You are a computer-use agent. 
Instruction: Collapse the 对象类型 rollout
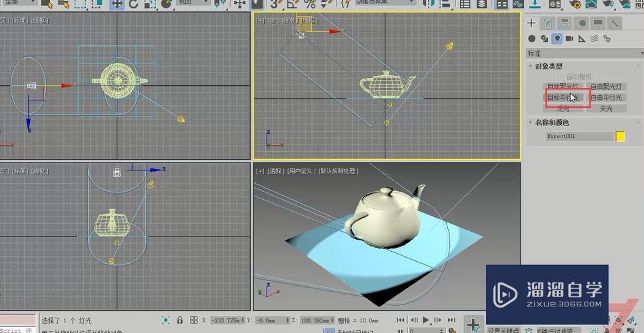(x=549, y=67)
